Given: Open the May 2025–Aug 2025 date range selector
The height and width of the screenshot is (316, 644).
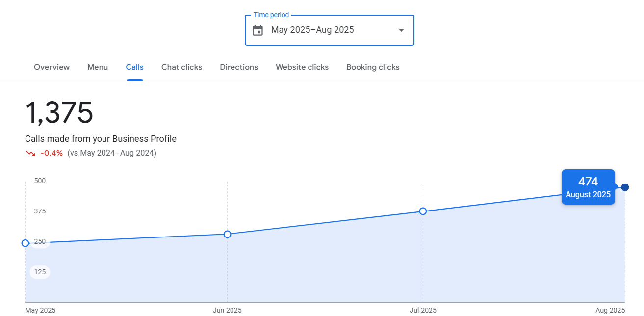Looking at the screenshot, I should 312,30.
